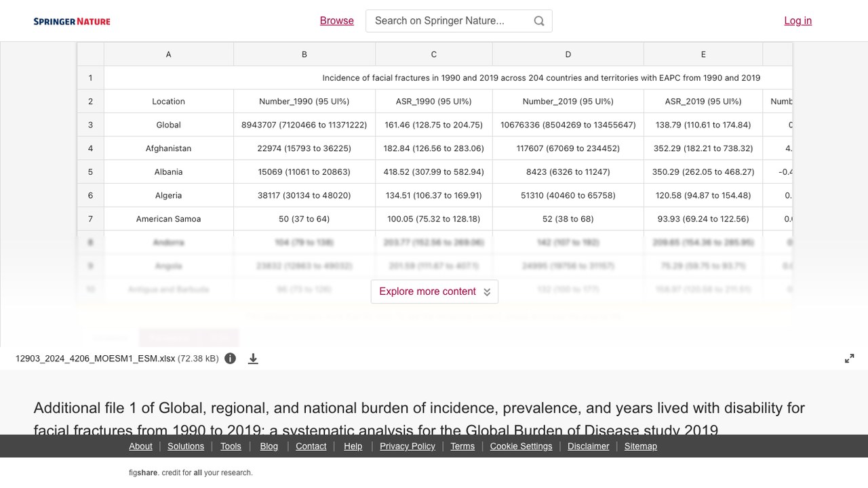Open the Terms footer link
The width and height of the screenshot is (868, 488).
(x=462, y=446)
